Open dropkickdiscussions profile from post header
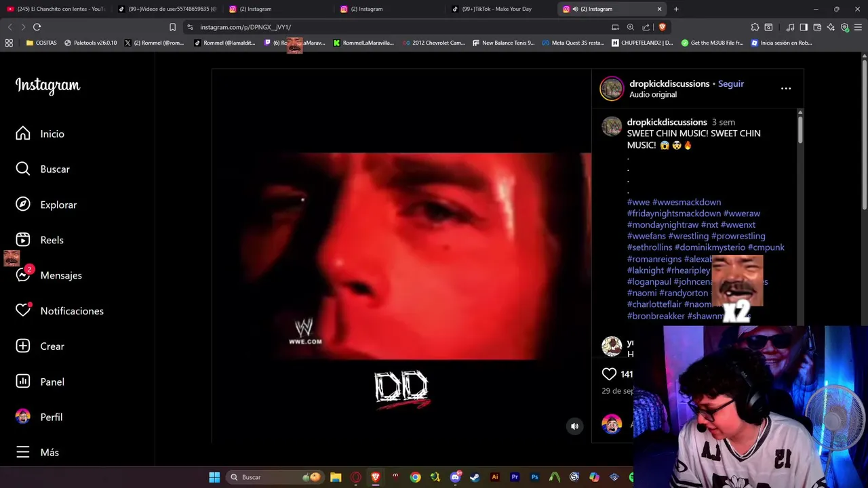868x488 pixels. (x=669, y=83)
